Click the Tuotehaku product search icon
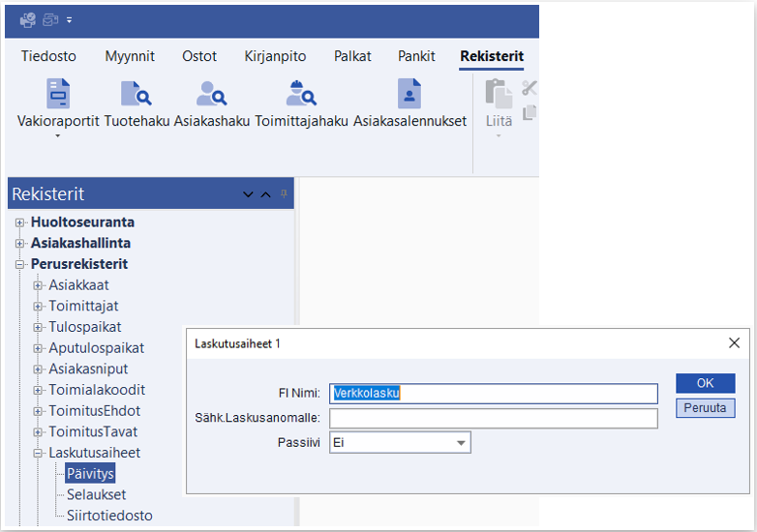757x532 pixels. [x=136, y=94]
